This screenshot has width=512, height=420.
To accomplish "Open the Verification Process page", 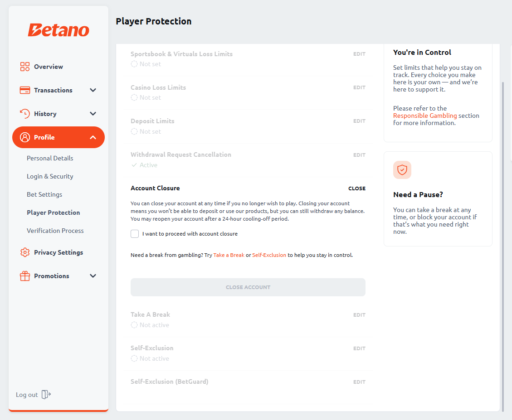I will (55, 231).
